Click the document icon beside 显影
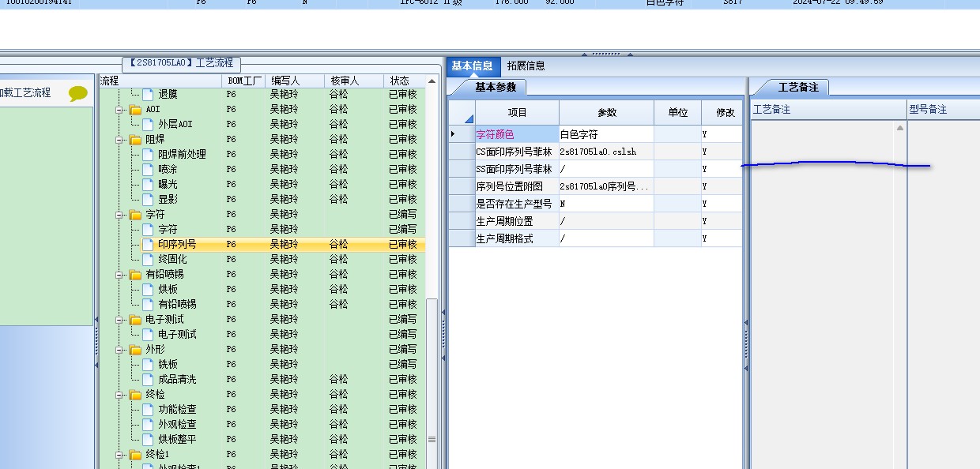This screenshot has width=980, height=469. [148, 200]
